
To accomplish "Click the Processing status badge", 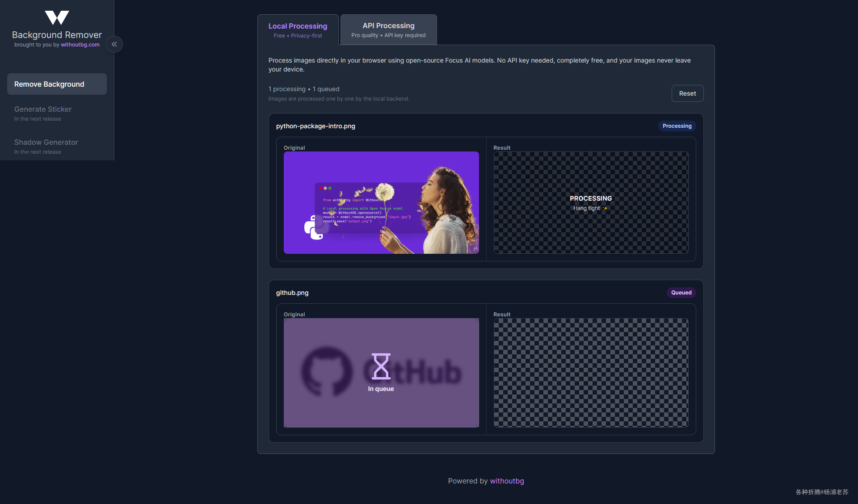I will [x=677, y=126].
